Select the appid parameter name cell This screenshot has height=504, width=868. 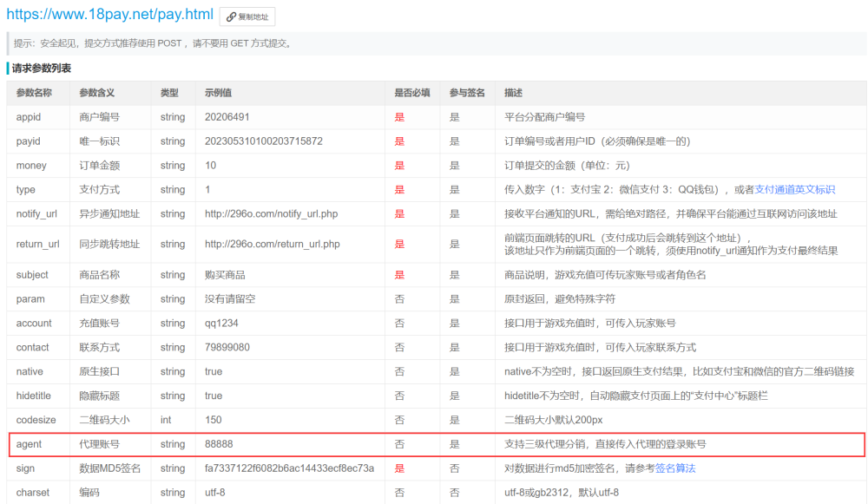[29, 117]
